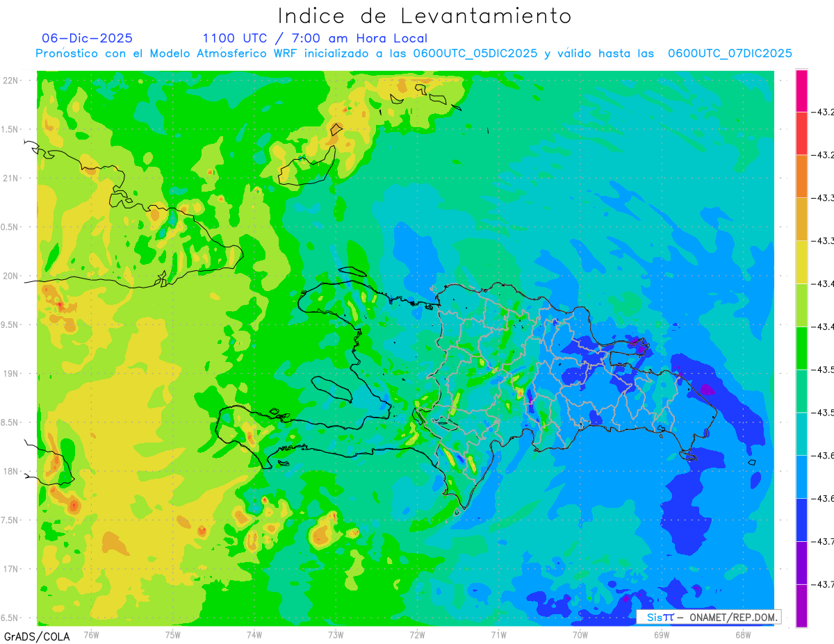The width and height of the screenshot is (834, 644).
Task: Click the 72W longitude label
Action: coord(417,634)
